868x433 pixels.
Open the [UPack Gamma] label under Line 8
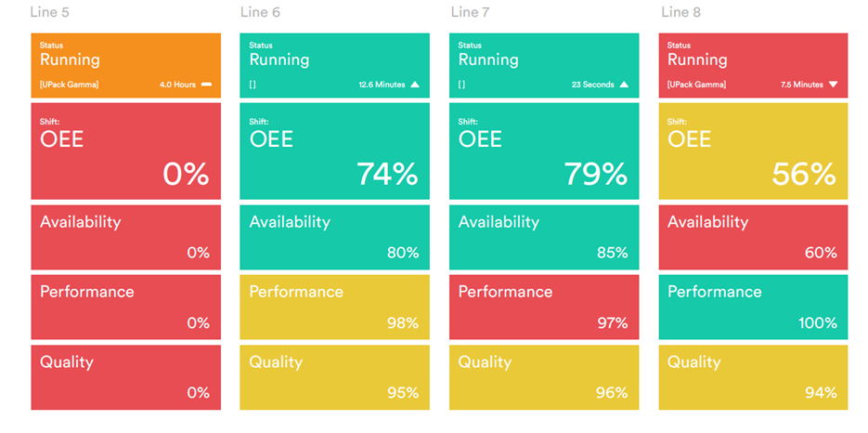[x=696, y=85]
